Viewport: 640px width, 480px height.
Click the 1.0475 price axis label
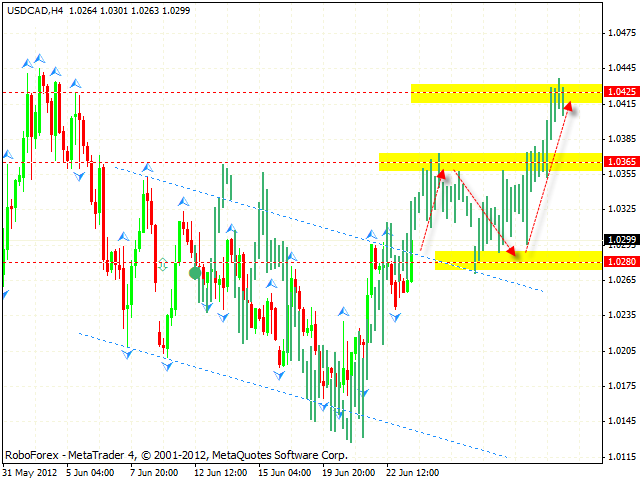(621, 33)
